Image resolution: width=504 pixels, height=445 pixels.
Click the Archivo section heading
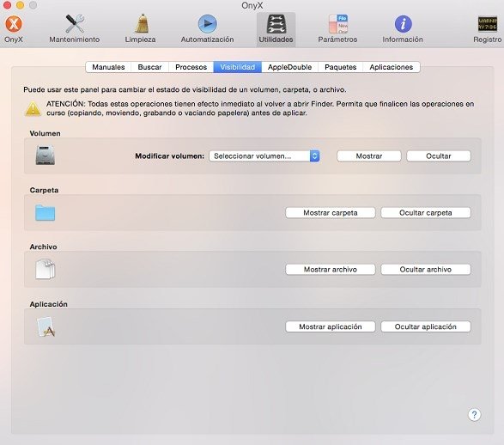[43, 247]
